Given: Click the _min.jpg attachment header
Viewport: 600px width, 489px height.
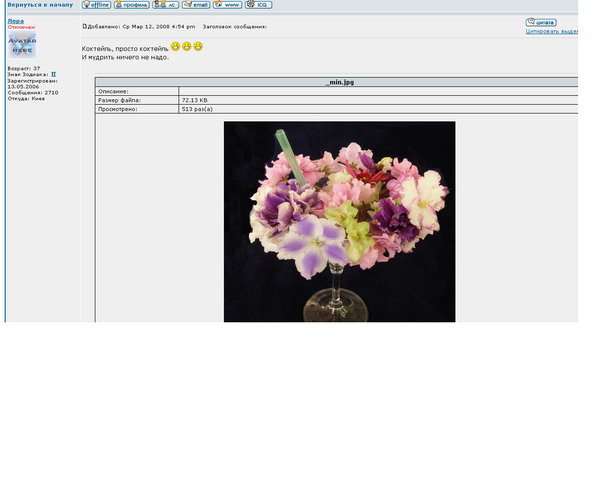Looking at the screenshot, I should click(x=339, y=82).
